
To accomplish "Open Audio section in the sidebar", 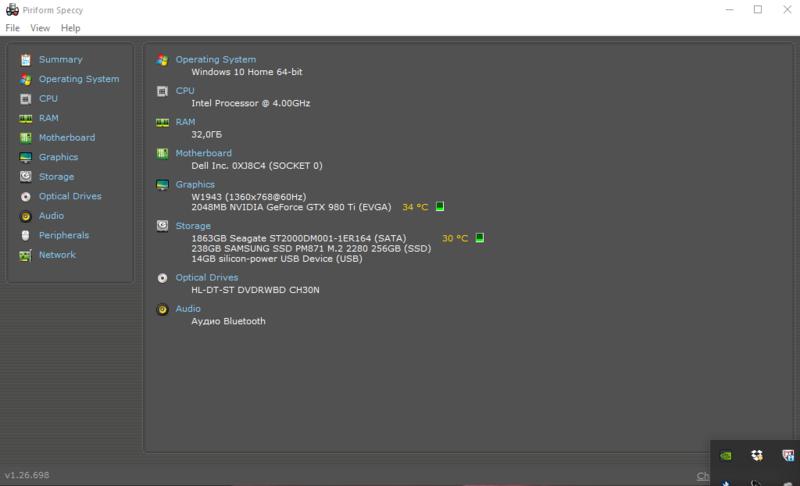I will click(52, 216).
